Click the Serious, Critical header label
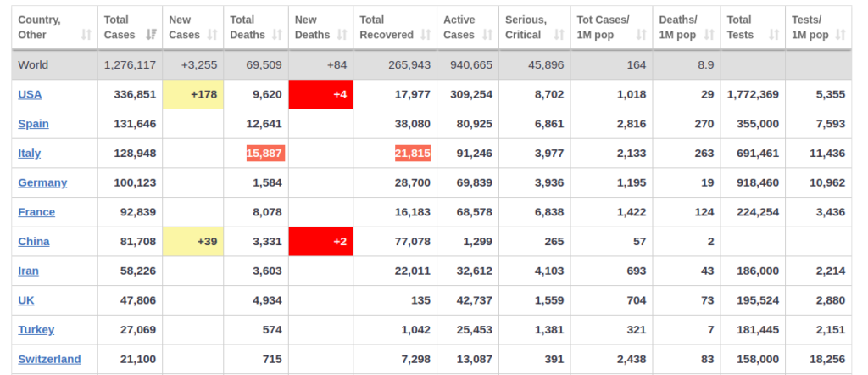Image resolution: width=868 pixels, height=375 pixels. click(x=526, y=27)
